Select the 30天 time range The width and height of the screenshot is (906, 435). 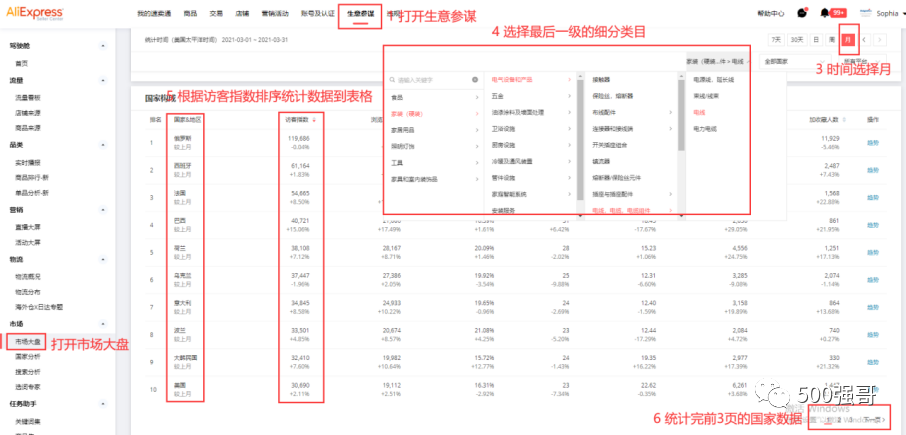797,40
